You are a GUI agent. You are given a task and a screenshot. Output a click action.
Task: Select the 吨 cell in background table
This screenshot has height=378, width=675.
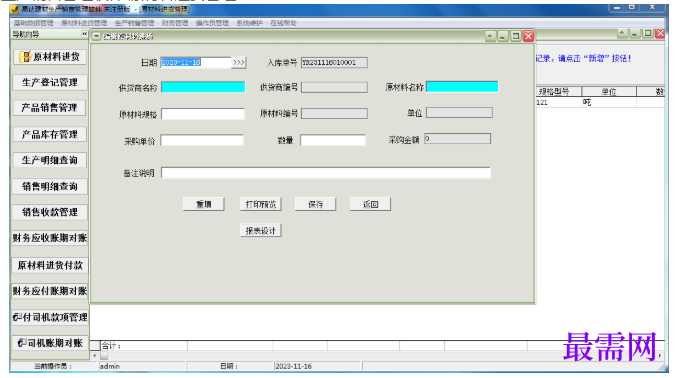pos(609,102)
